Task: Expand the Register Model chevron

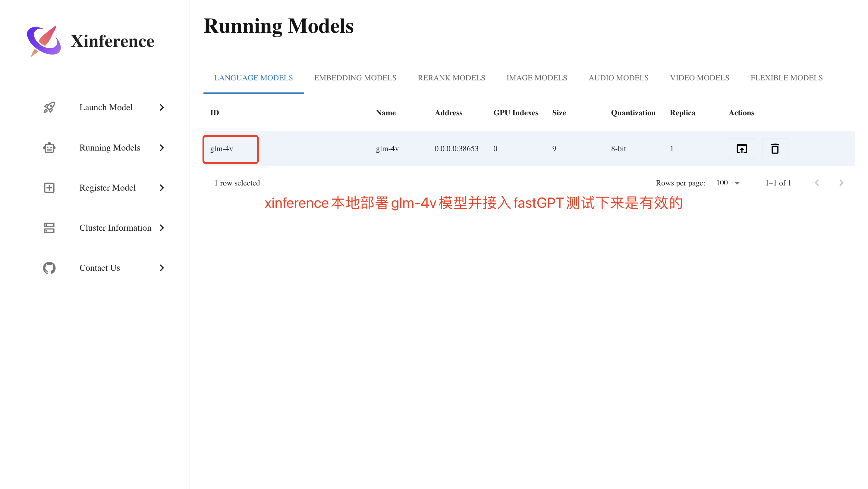Action: coord(162,188)
